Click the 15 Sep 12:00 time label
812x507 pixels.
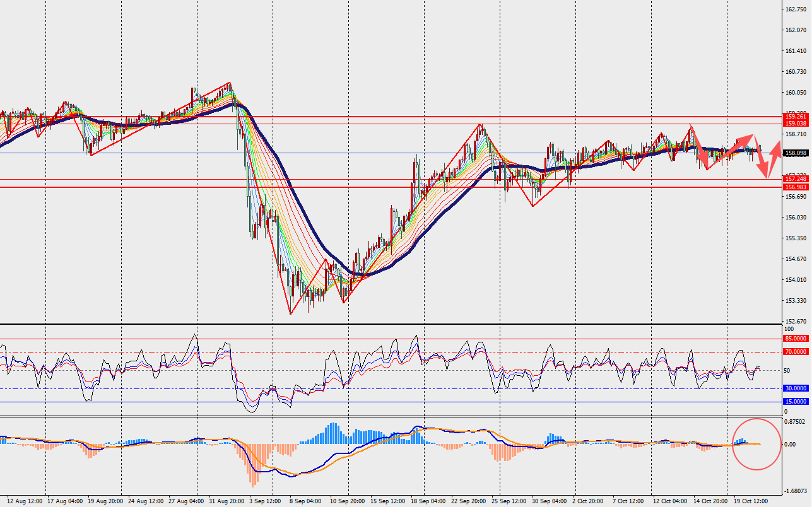388,501
